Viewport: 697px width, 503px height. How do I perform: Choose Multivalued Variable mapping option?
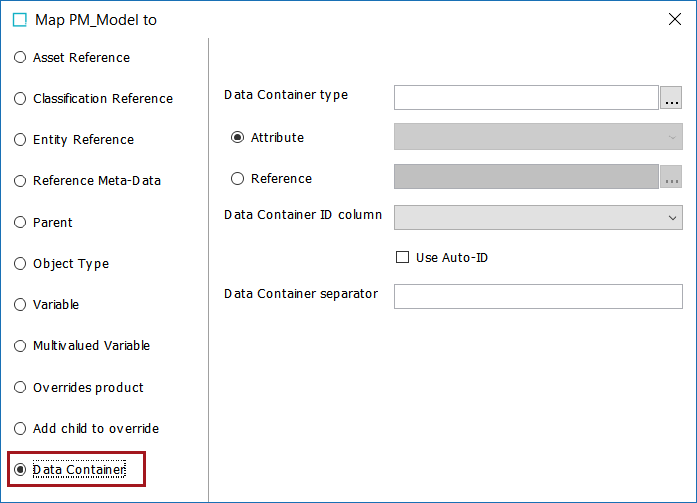click(x=20, y=346)
